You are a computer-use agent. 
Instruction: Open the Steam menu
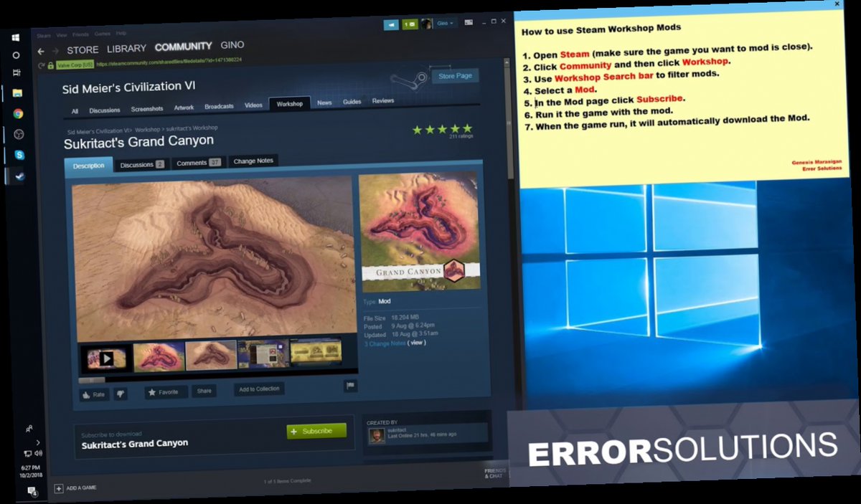point(44,35)
